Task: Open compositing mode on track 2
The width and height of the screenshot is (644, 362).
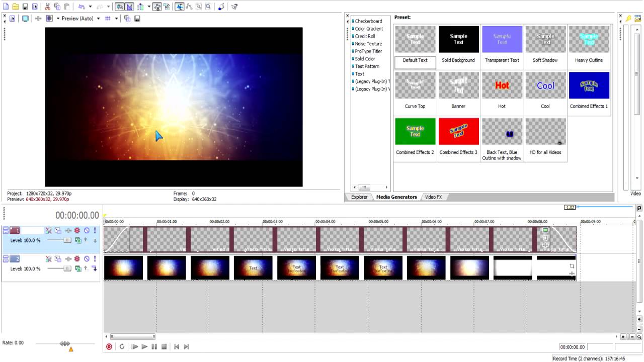Action: [78, 269]
